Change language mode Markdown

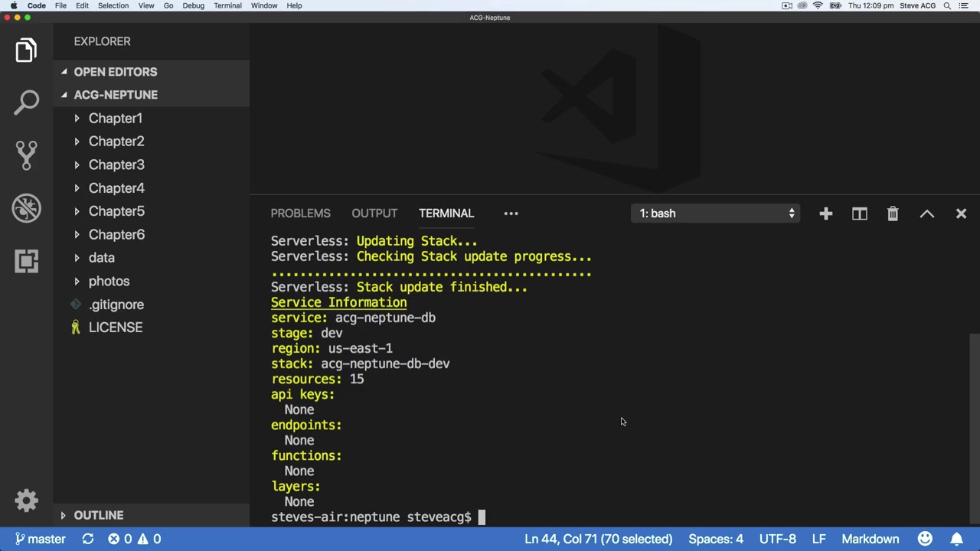point(871,539)
